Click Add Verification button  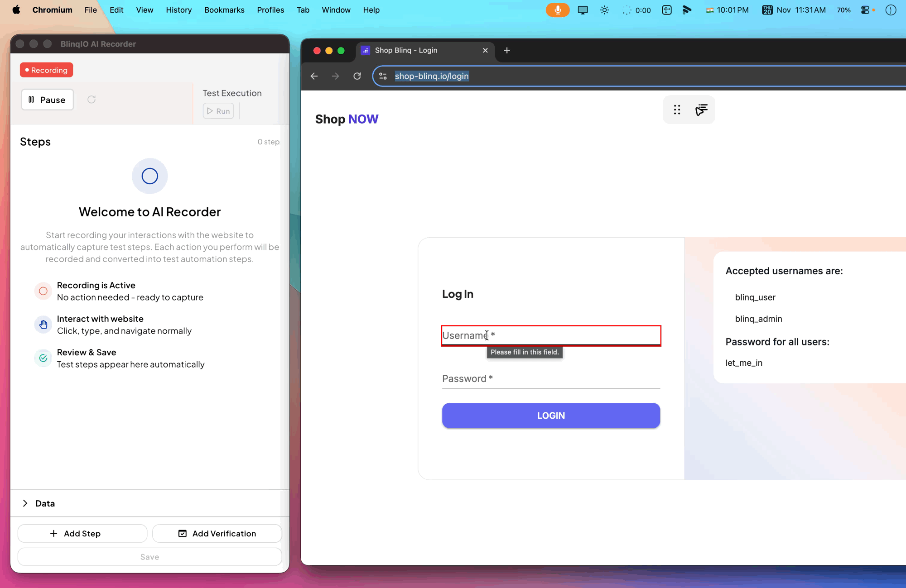tap(217, 534)
